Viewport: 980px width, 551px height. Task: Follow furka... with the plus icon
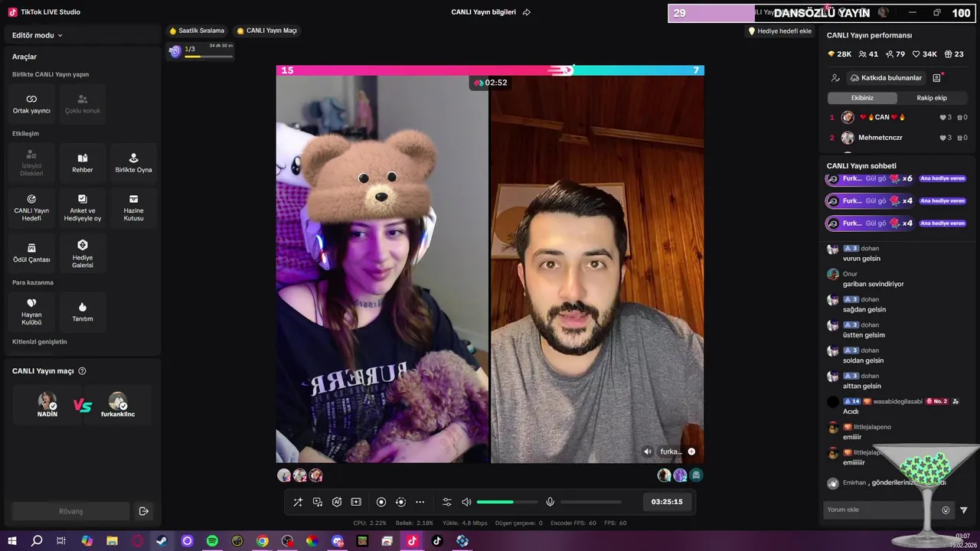[691, 452]
